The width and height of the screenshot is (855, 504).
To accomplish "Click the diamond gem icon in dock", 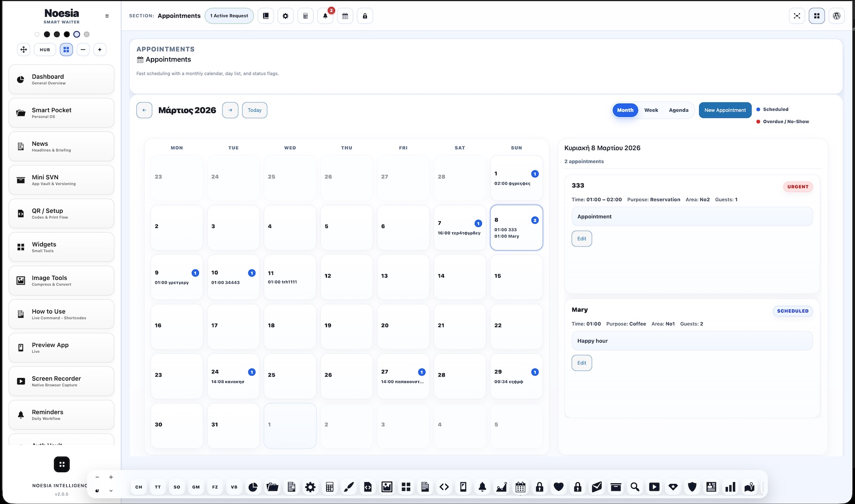I will [673, 487].
